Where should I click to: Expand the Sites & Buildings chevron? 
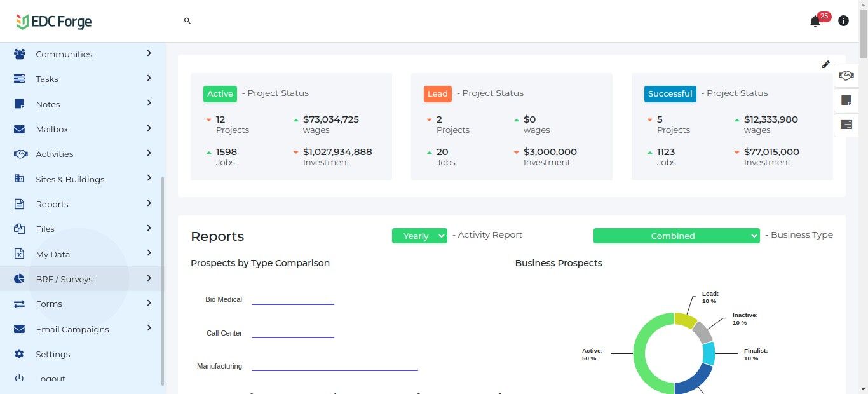click(149, 179)
